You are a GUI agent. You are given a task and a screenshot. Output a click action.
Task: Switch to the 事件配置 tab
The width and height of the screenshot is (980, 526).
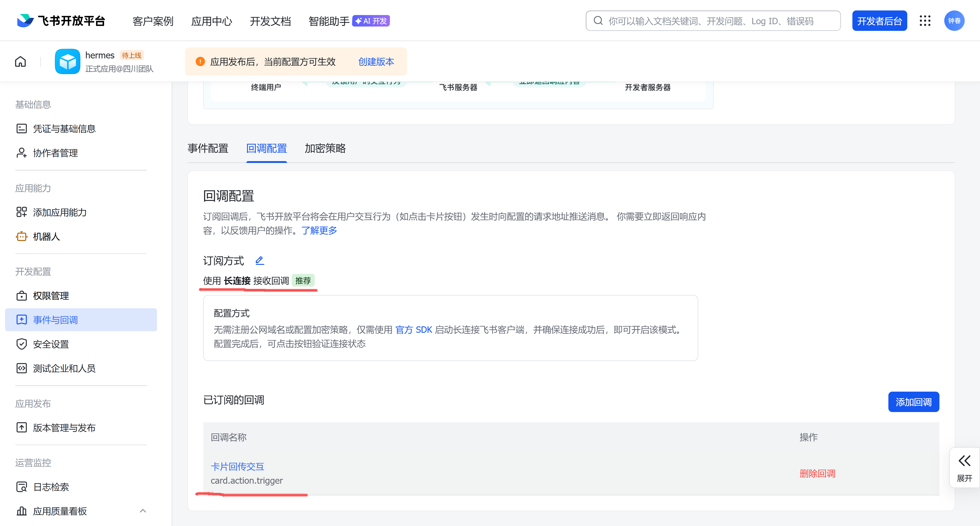point(208,148)
